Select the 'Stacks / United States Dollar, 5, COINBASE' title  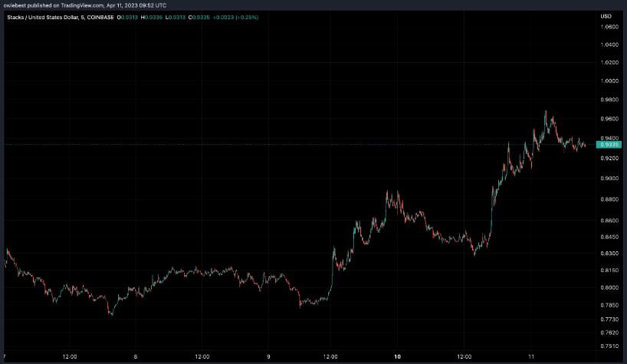pos(61,17)
